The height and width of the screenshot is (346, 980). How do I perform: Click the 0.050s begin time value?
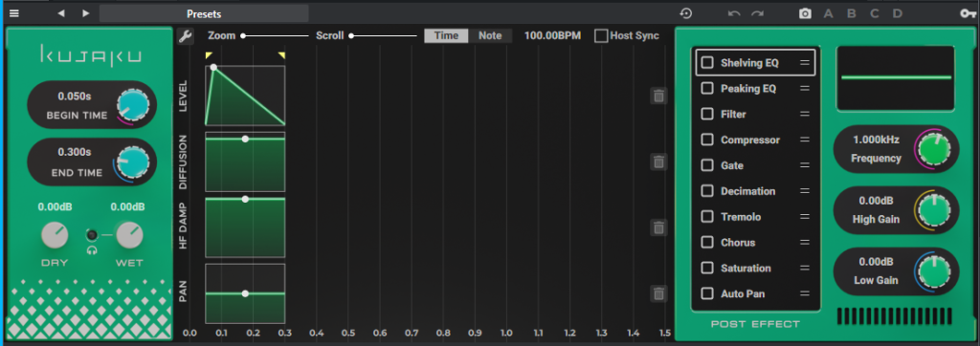pos(75,97)
